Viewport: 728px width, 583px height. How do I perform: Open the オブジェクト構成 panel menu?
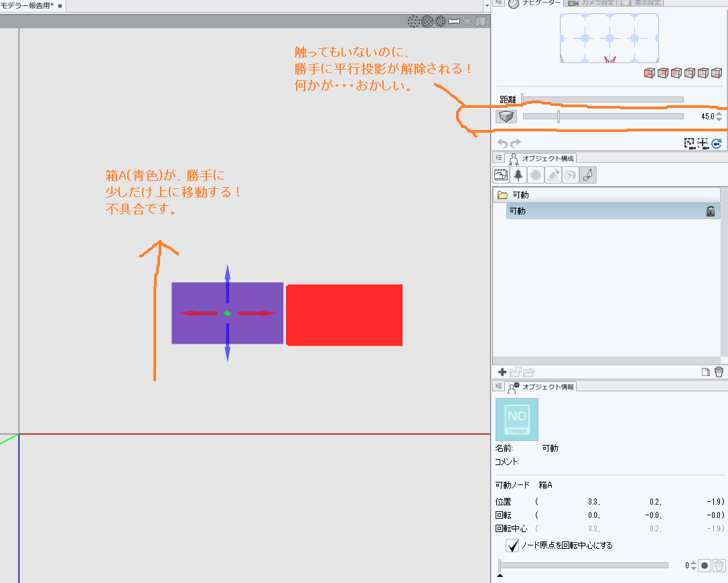point(499,158)
